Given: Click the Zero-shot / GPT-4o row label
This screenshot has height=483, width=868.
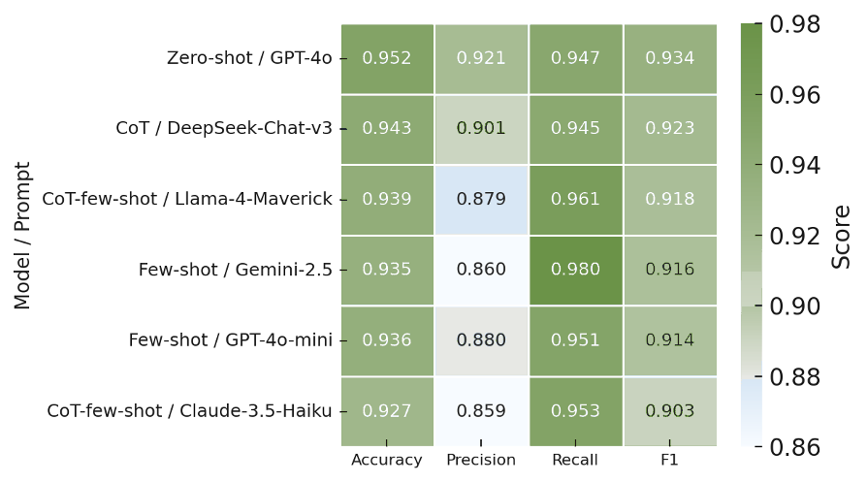Looking at the screenshot, I should [x=249, y=58].
